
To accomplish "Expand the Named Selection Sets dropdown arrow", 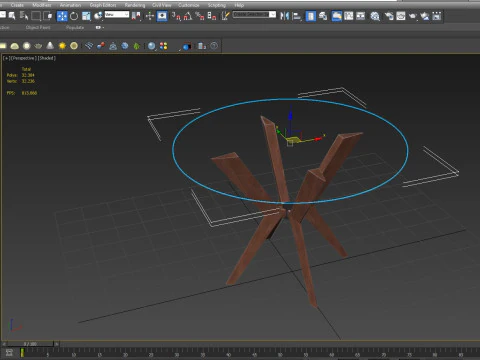I will [273, 14].
